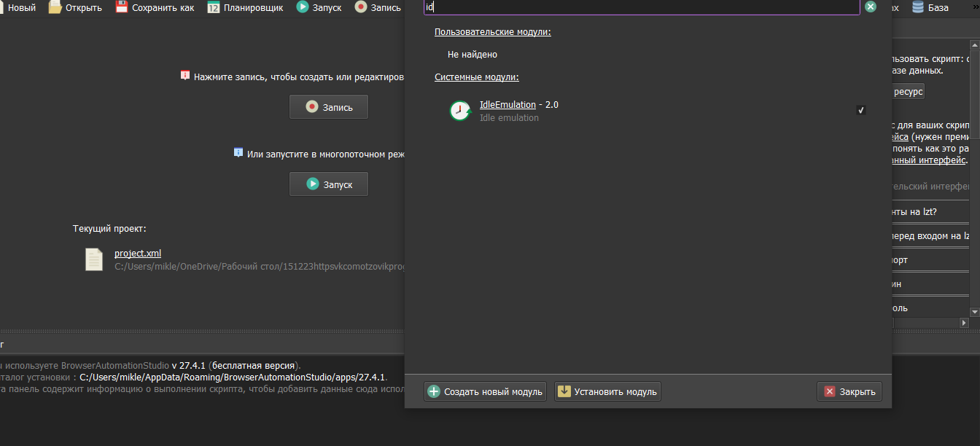Click the IdleEmulation clock module icon
This screenshot has height=446, width=980.
pyautogui.click(x=460, y=111)
